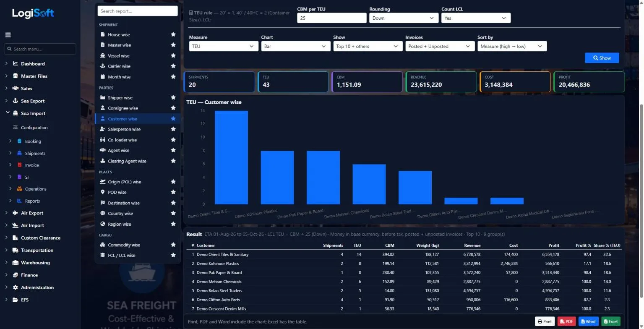644x329 pixels.
Task: Click the Operations icon
Action: point(19,189)
